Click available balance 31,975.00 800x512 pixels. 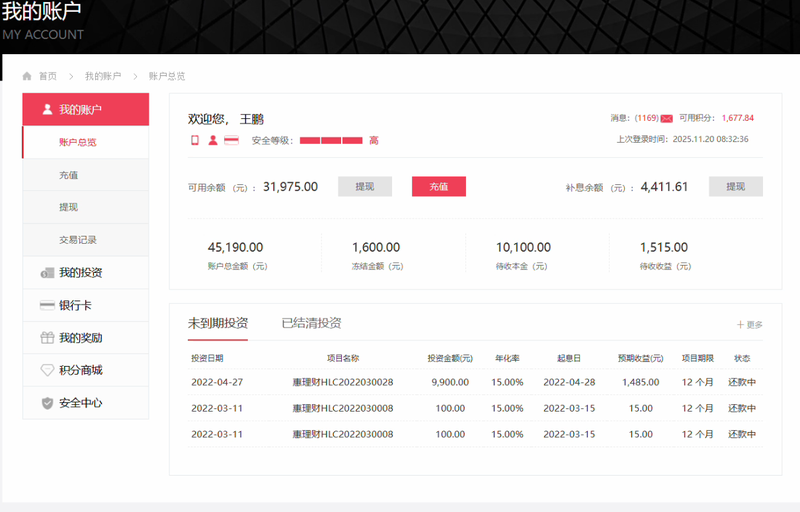coord(290,187)
